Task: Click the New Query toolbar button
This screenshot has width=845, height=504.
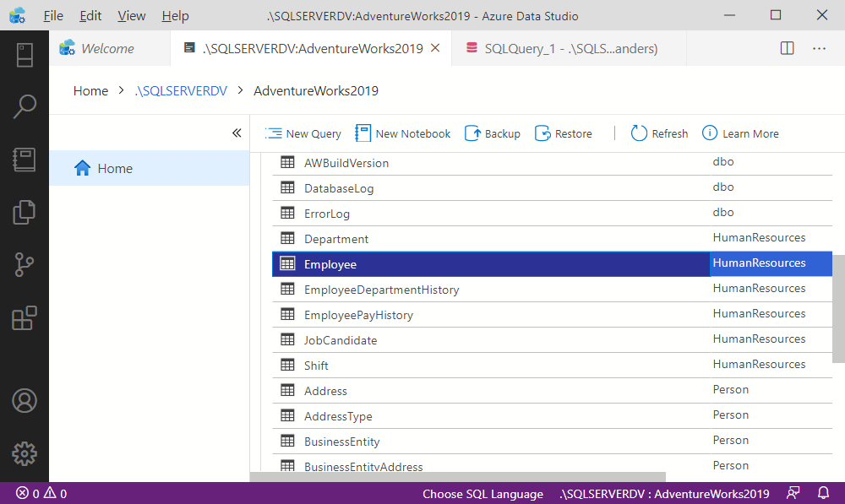Action: coord(303,133)
